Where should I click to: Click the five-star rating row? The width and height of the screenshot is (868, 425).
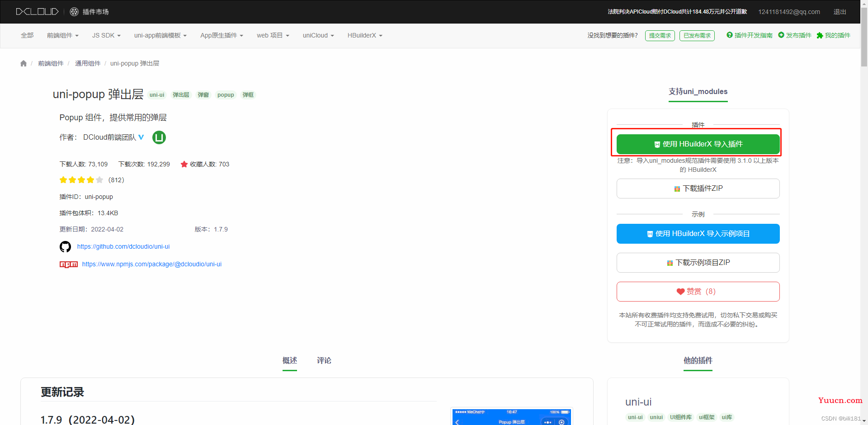[81, 180]
